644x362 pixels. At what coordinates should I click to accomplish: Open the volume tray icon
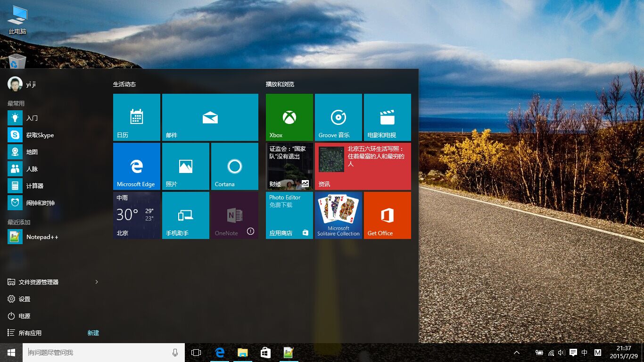(x=561, y=353)
